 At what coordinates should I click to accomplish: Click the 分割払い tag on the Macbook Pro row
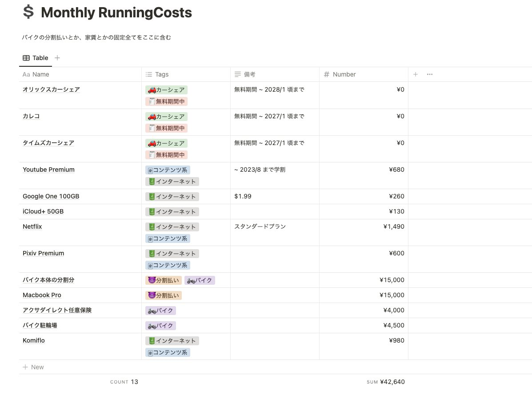click(x=163, y=295)
